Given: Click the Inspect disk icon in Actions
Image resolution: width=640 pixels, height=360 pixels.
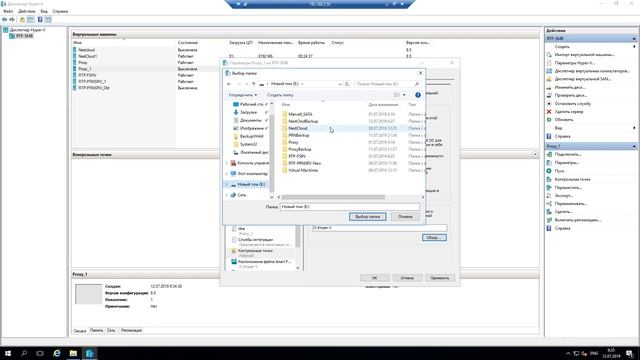Looking at the screenshot, I should (549, 96).
